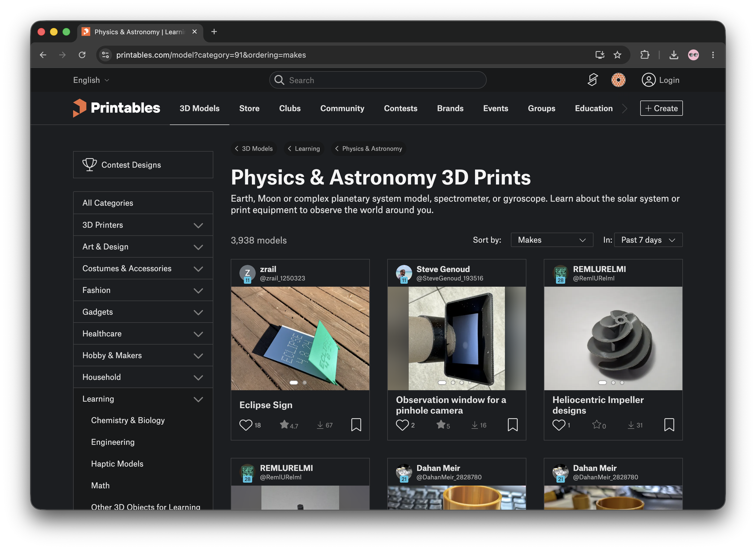Open the site information icon in address bar
The image size is (756, 550).
105,55
